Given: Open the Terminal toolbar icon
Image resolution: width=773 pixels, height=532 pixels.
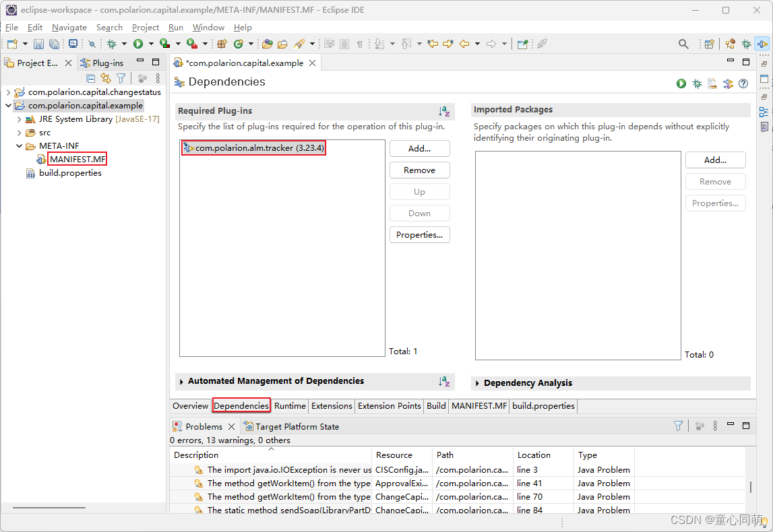Looking at the screenshot, I should pyautogui.click(x=73, y=44).
